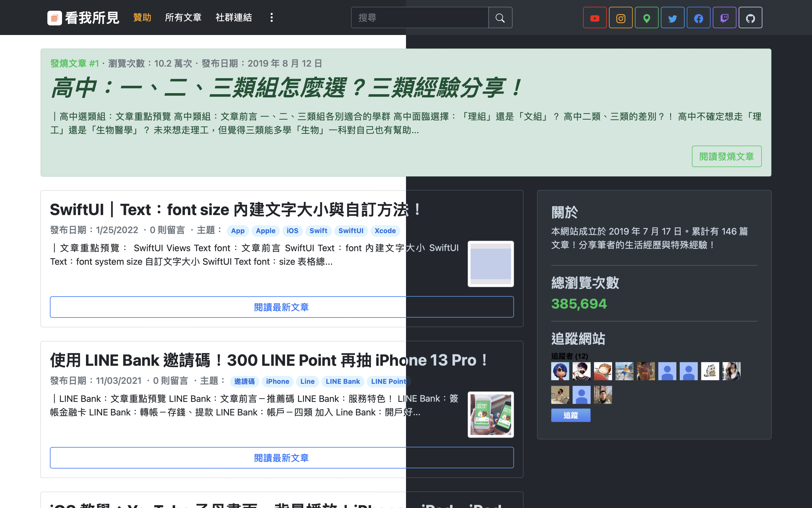Viewport: 812px width, 508px height.
Task: Click 閱讀最新文章 under the LINE Bank article
Action: click(x=281, y=457)
